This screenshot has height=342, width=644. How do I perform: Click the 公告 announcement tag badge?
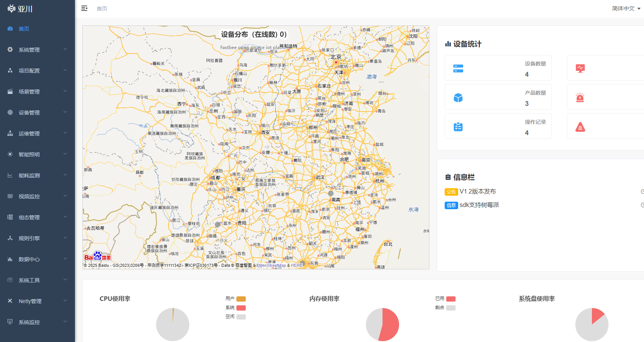pyautogui.click(x=451, y=192)
